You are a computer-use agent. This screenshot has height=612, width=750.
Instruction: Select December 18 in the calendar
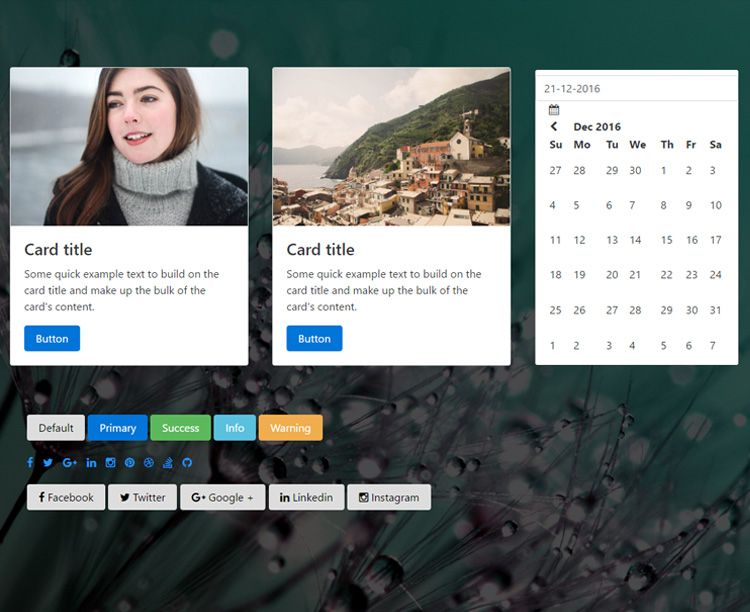coord(556,275)
